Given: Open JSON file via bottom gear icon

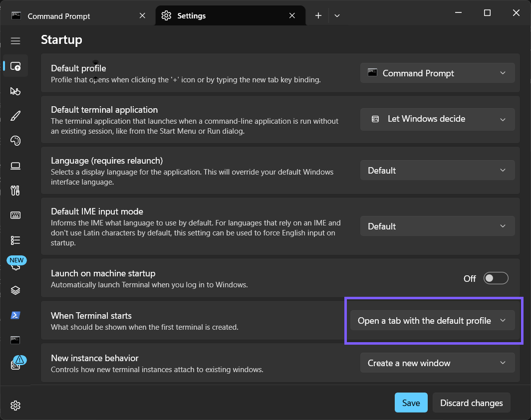Looking at the screenshot, I should 15,406.
